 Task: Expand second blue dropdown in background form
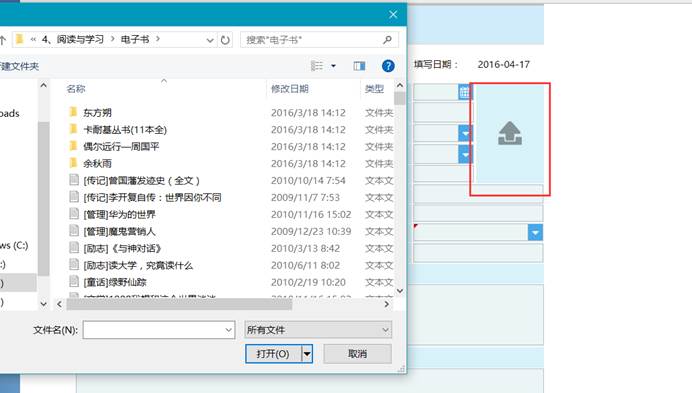[465, 155]
